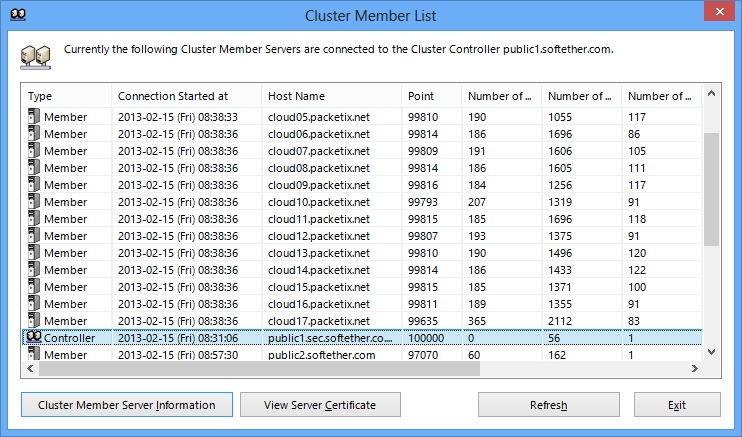Click the server icon for cloud13.packetix.net
Viewport: 742px width, 437px height.
point(34,252)
